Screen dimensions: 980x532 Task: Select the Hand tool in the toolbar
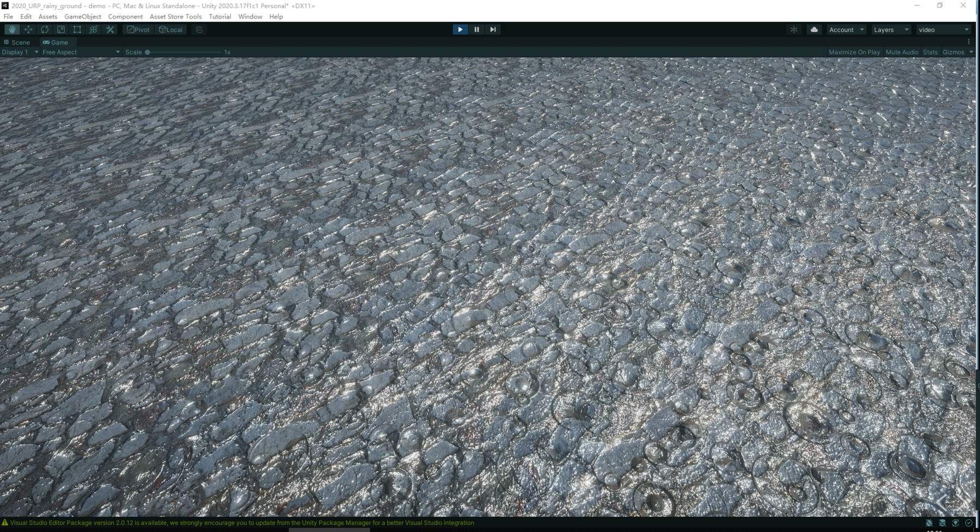tap(11, 29)
